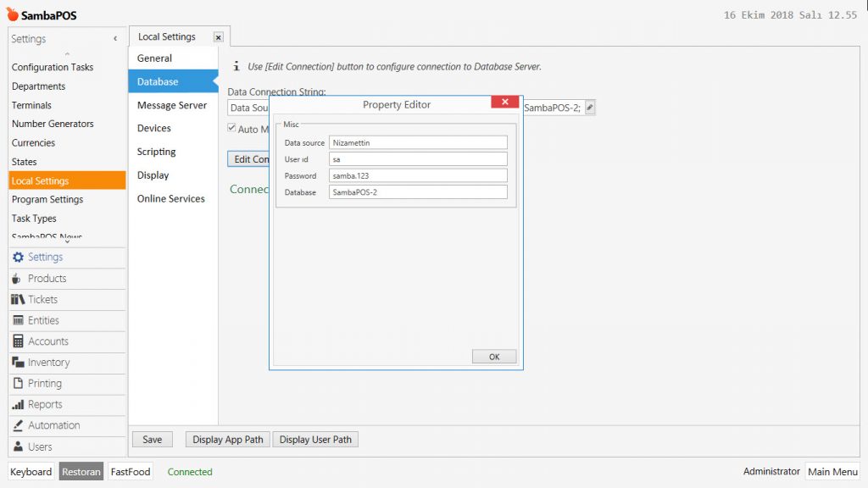This screenshot has width=868, height=488.
Task: Click the Keyboard button
Action: (31, 471)
